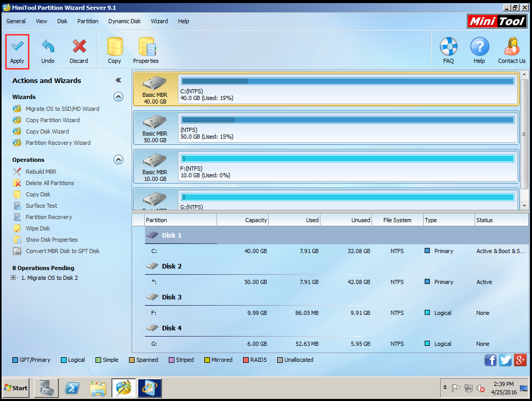Open the Wizard menu
The width and height of the screenshot is (532, 401).
pos(159,21)
